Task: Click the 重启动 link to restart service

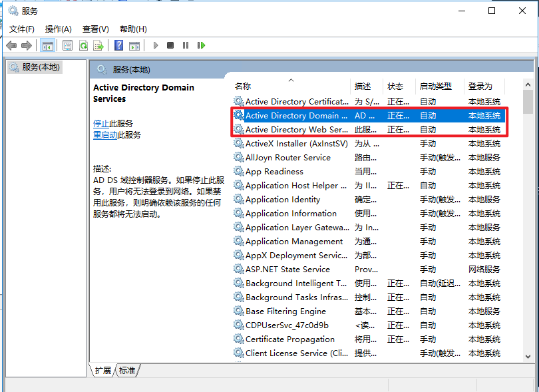Action: coord(105,134)
